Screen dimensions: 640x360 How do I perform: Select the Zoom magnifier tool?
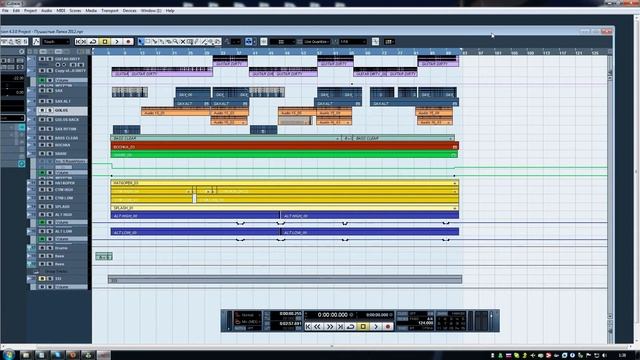pos(176,42)
